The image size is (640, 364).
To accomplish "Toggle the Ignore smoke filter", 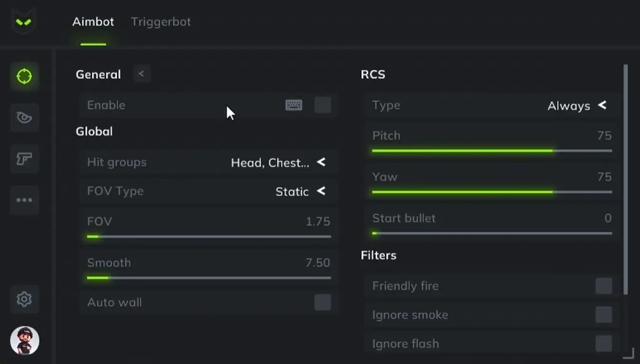I will [603, 315].
